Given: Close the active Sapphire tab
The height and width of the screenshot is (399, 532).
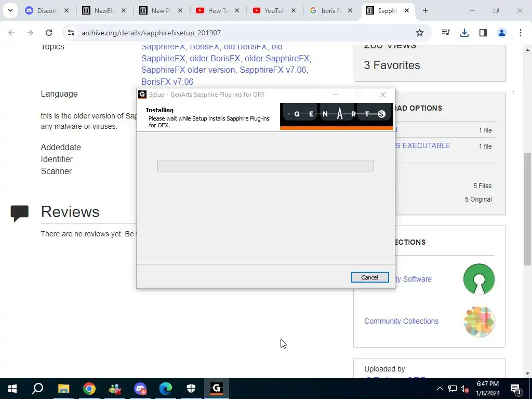Looking at the screenshot, I should 407,10.
